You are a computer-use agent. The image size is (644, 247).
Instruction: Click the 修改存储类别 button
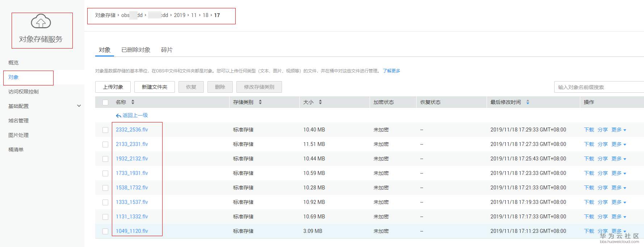259,87
